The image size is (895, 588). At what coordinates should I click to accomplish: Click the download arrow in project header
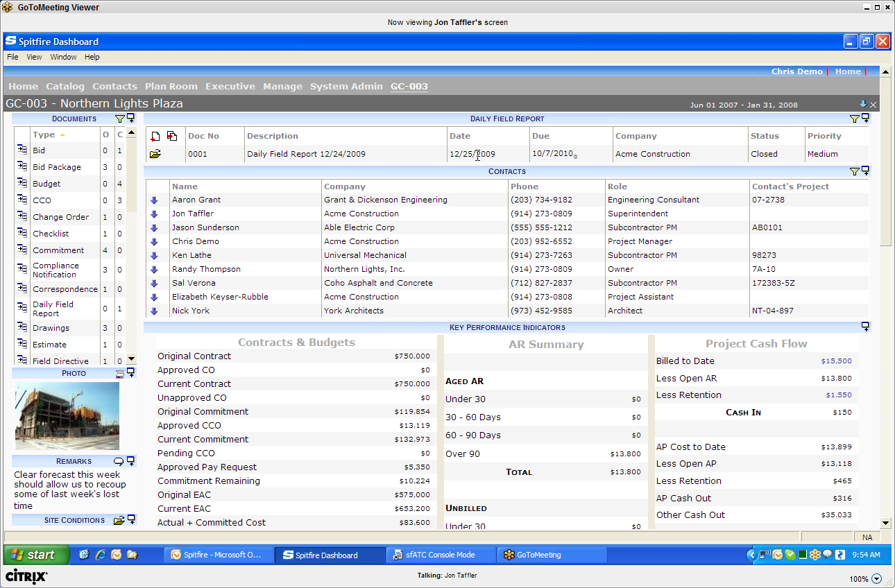(x=863, y=104)
